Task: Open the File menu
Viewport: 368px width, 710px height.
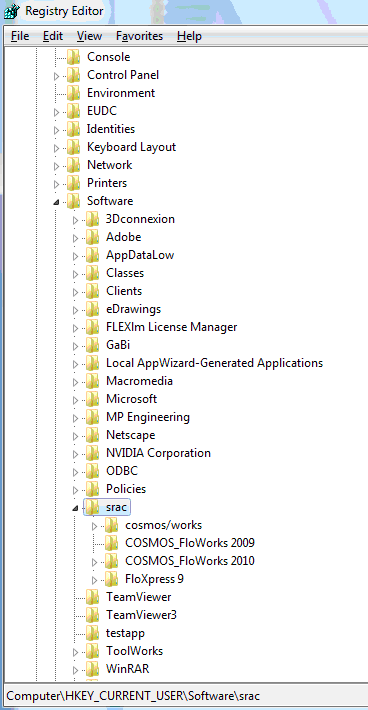Action: [x=20, y=36]
